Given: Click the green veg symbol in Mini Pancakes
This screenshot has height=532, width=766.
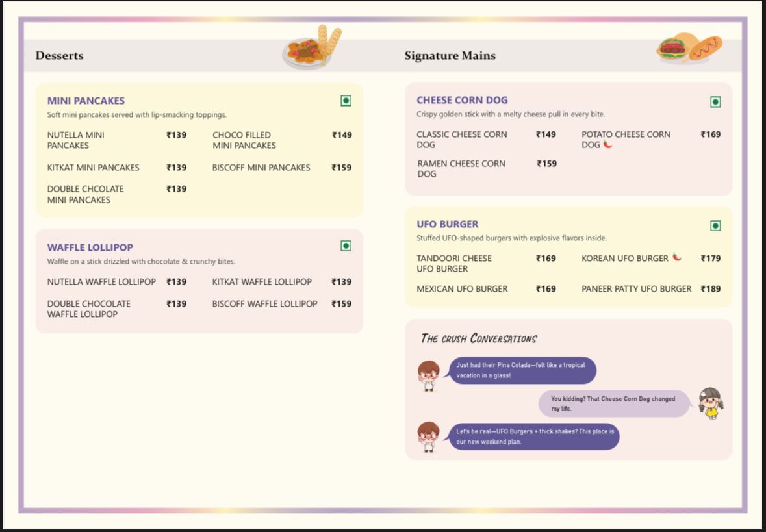Looking at the screenshot, I should pyautogui.click(x=346, y=100).
